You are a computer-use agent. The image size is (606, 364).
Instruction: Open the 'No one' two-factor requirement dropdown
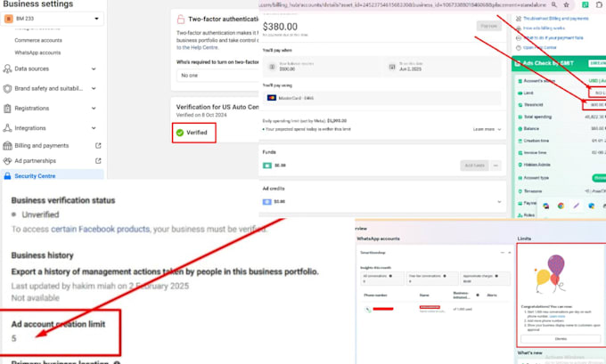click(x=218, y=76)
